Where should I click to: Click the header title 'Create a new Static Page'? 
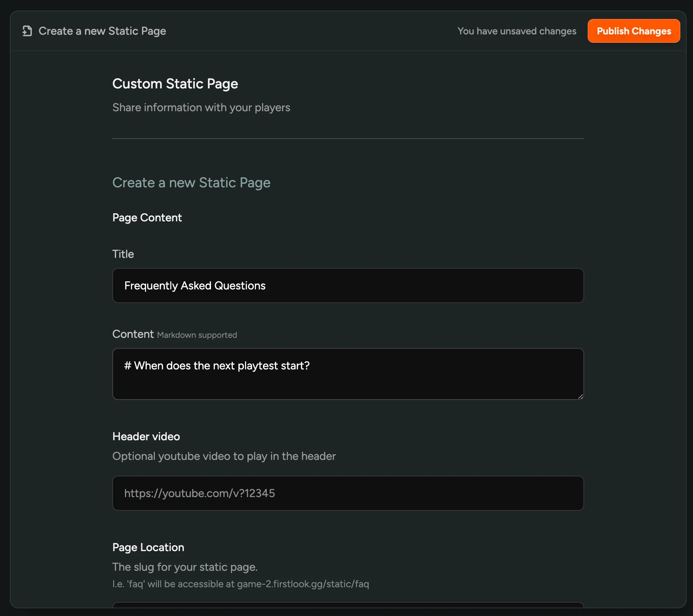102,31
